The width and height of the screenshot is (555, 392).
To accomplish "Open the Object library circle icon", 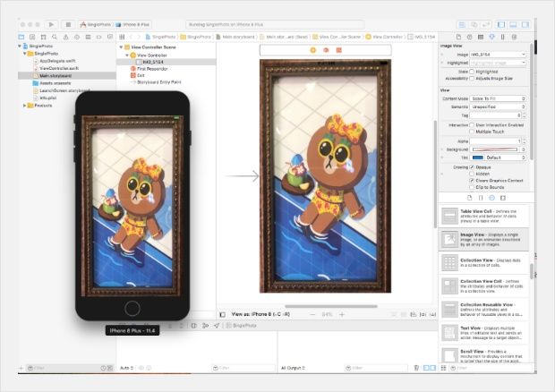I will pos(491,198).
